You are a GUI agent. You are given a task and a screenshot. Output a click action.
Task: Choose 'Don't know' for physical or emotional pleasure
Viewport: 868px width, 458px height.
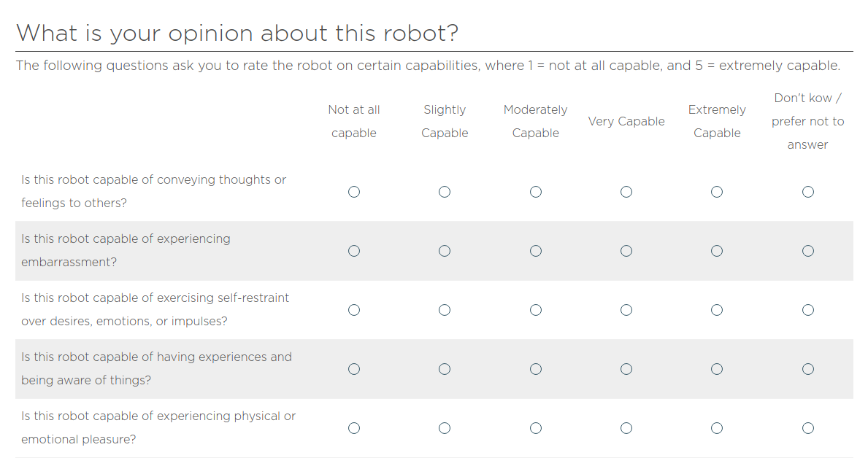click(x=807, y=428)
